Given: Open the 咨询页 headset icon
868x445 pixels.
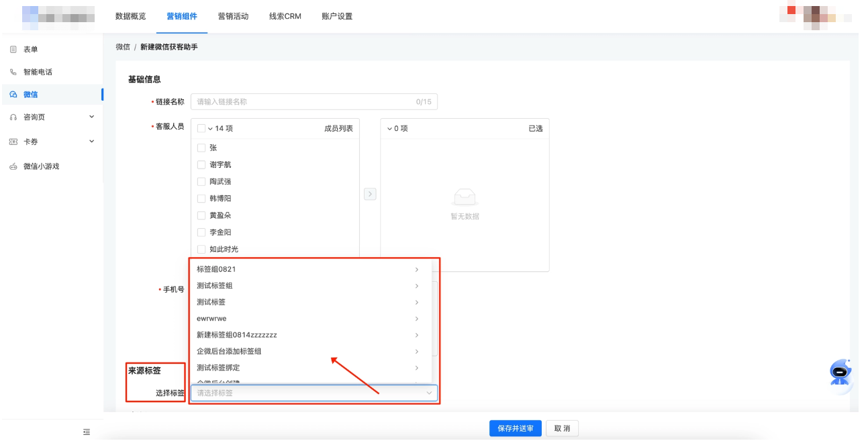Looking at the screenshot, I should click(x=13, y=118).
